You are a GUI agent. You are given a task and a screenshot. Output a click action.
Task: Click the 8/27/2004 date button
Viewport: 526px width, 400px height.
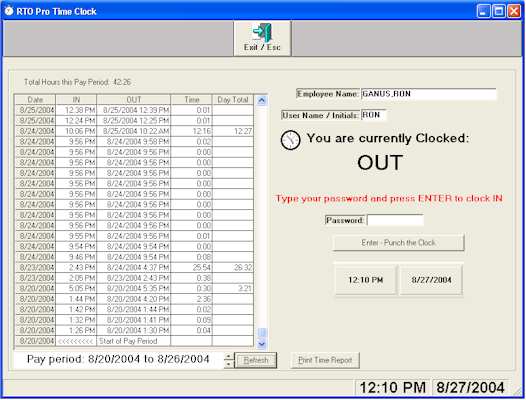[x=431, y=280]
